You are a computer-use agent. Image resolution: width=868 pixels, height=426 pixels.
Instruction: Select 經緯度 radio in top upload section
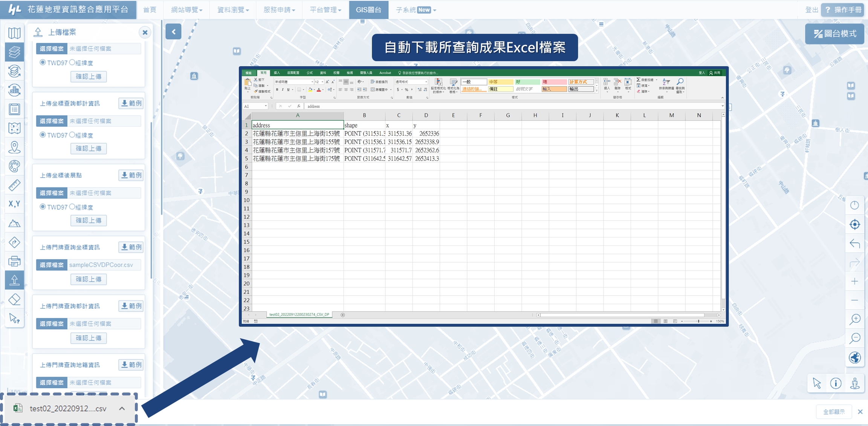click(x=72, y=63)
